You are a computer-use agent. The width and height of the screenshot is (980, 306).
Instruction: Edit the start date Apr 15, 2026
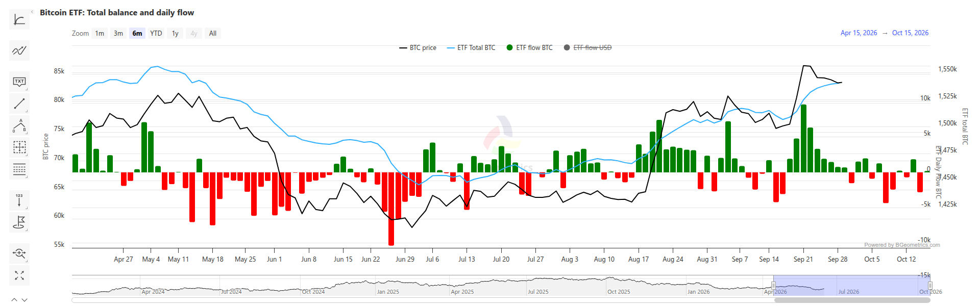pyautogui.click(x=859, y=33)
